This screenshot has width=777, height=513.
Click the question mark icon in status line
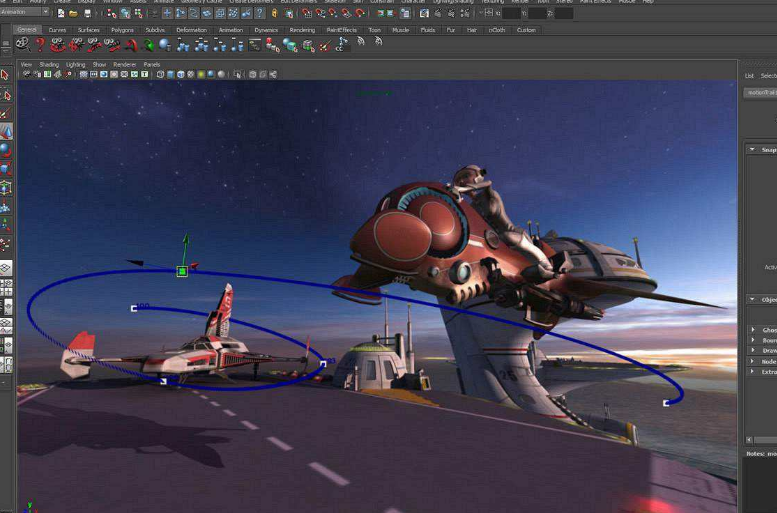click(259, 13)
